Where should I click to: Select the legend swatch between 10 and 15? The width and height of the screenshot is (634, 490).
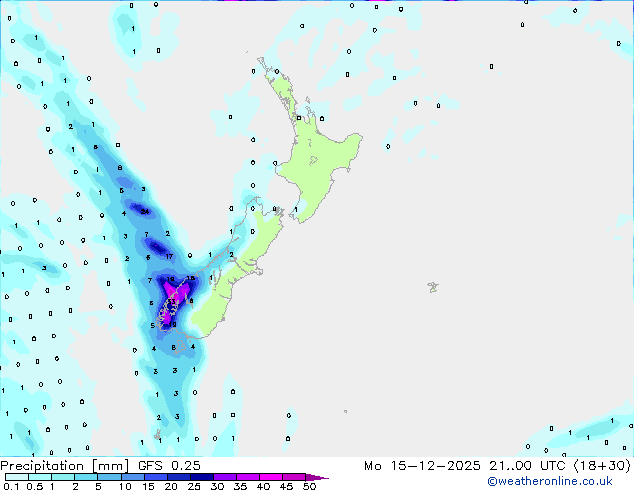pos(135,478)
